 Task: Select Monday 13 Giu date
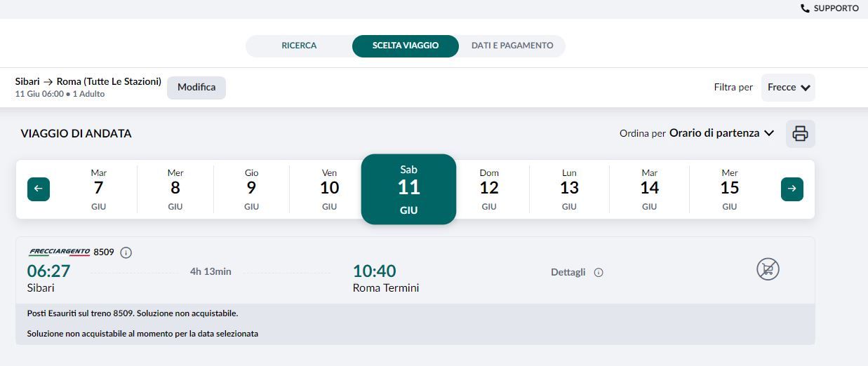tap(569, 189)
